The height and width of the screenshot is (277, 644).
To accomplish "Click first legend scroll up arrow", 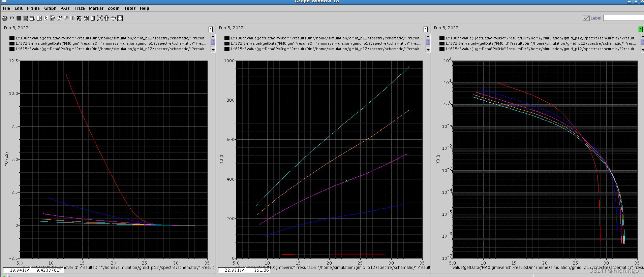I will tap(213, 36).
